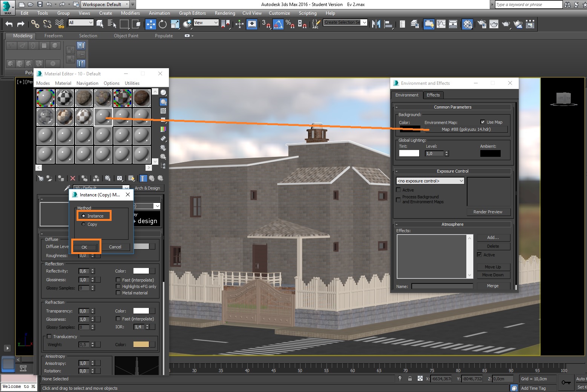Enable the Translucency checkbox

49,337
